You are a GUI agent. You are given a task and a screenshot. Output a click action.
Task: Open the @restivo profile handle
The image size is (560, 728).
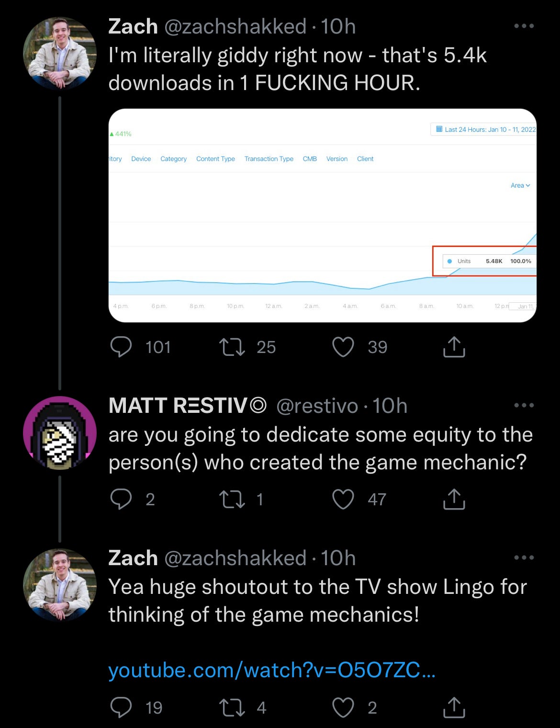[x=317, y=406]
